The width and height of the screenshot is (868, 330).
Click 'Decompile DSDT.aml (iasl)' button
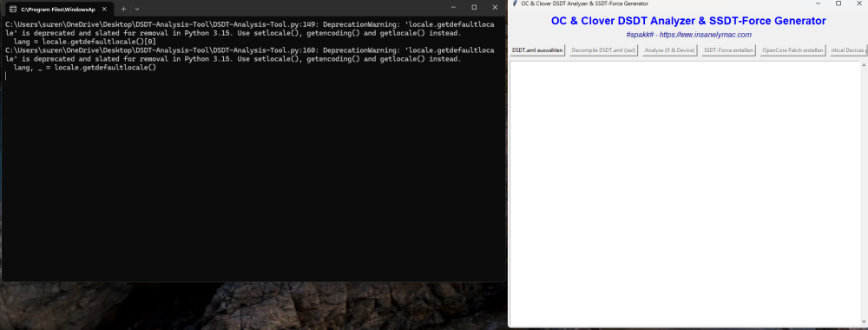pyautogui.click(x=604, y=50)
